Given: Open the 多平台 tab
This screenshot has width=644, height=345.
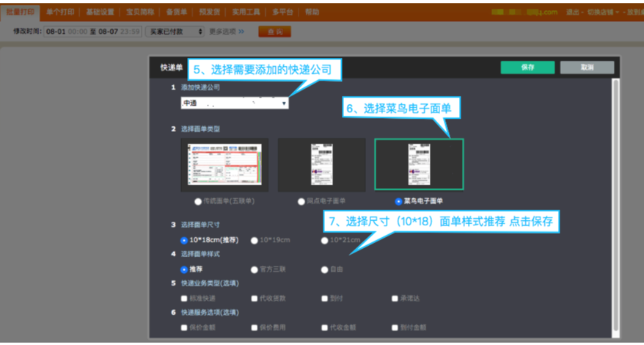Looking at the screenshot, I should tap(282, 12).
